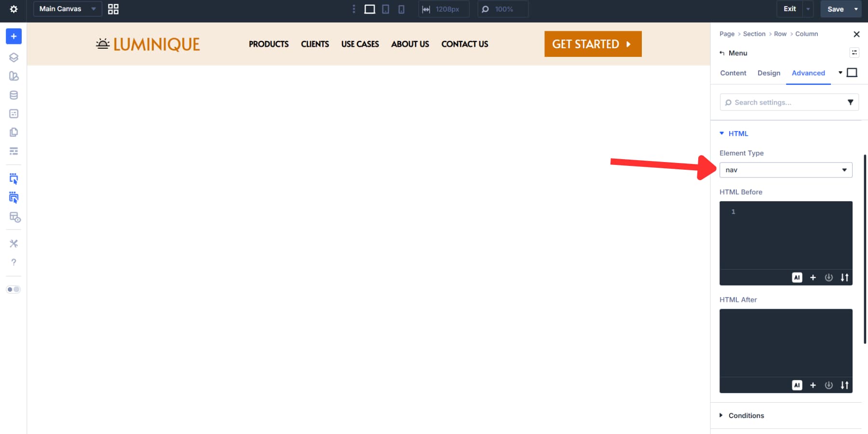Toggle desktop viewport mode
Screen dimensions: 868x434
click(x=369, y=9)
